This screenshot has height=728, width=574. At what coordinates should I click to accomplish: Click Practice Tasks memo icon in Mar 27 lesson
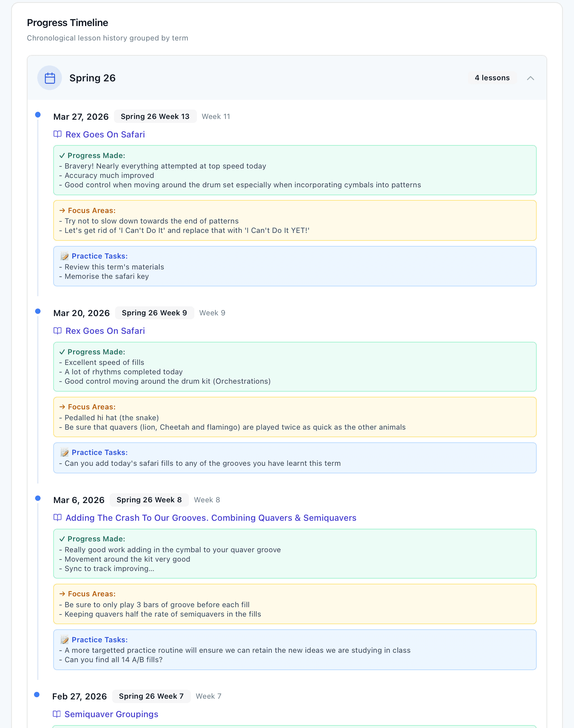tap(64, 256)
